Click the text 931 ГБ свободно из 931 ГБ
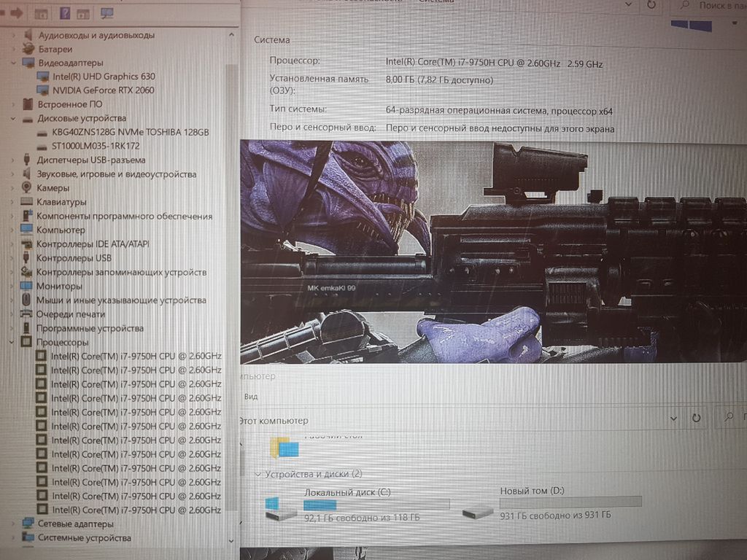 pyautogui.click(x=555, y=515)
